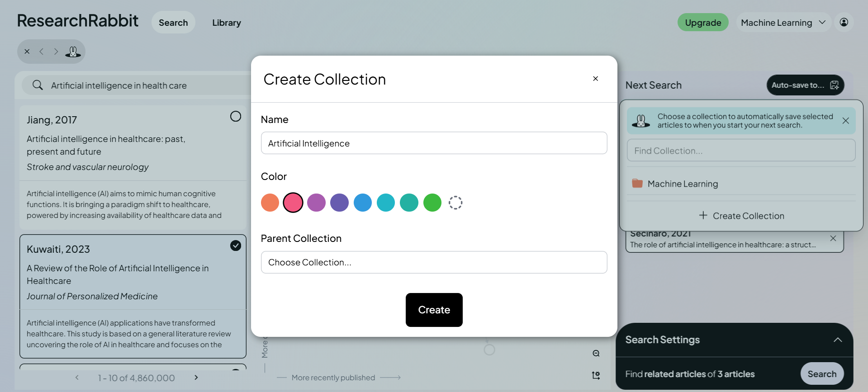Click + Create Collection in dropdown

pos(741,216)
